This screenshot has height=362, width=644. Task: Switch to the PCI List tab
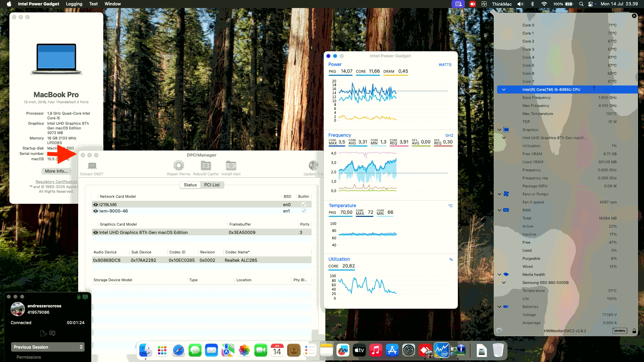point(212,185)
